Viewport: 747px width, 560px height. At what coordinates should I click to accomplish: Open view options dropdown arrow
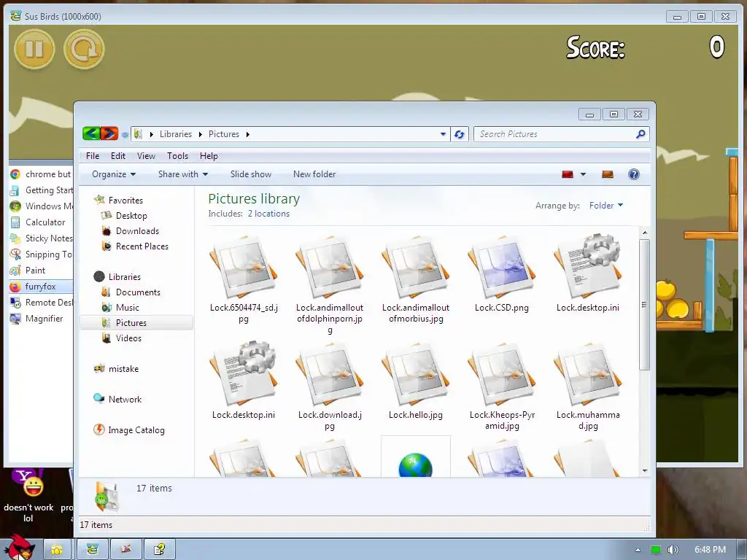point(583,174)
